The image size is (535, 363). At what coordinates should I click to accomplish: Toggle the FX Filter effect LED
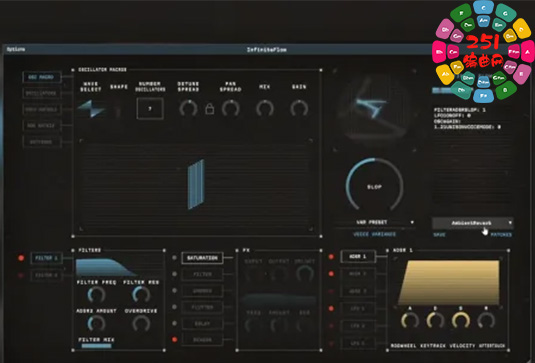click(x=174, y=274)
